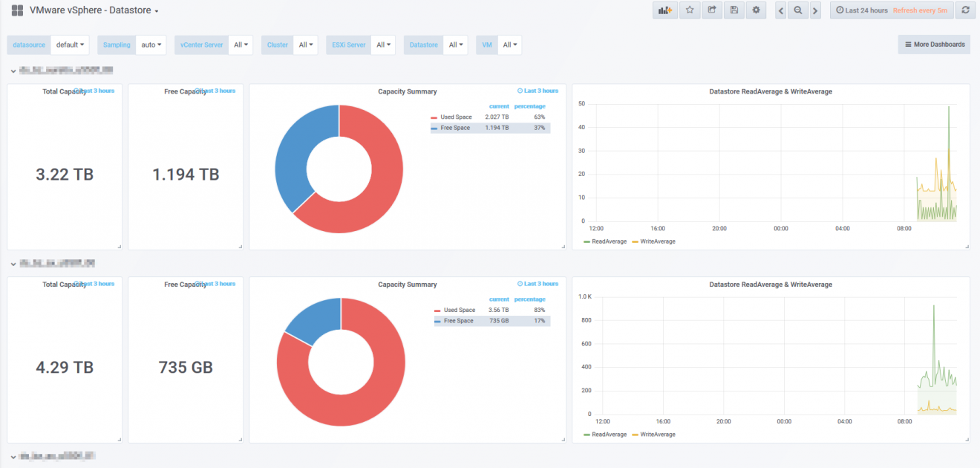Open More Dashboards
The height and width of the screenshot is (468, 980).
click(933, 45)
